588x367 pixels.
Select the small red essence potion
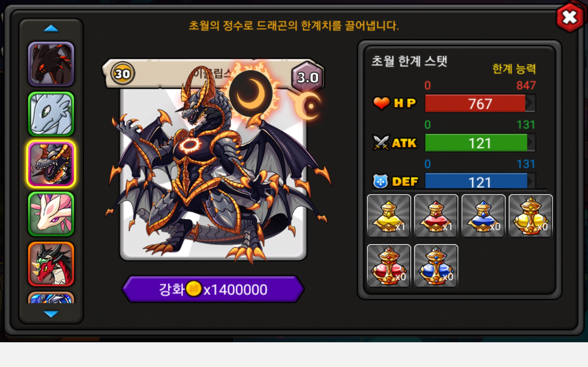(x=436, y=216)
